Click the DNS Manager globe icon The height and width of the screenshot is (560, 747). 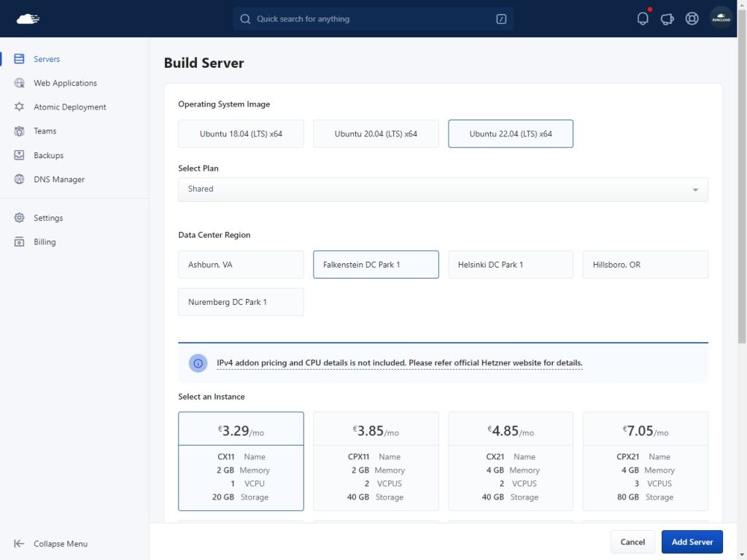click(x=20, y=179)
